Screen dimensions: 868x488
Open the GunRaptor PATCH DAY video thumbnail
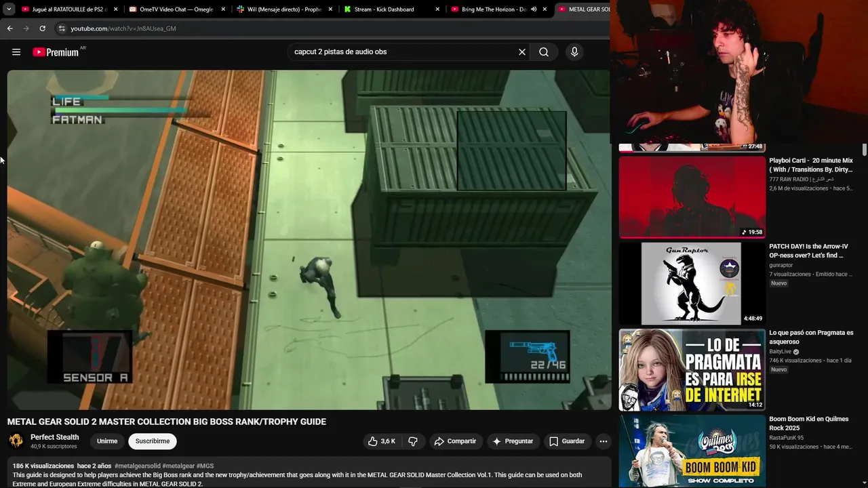click(x=692, y=283)
